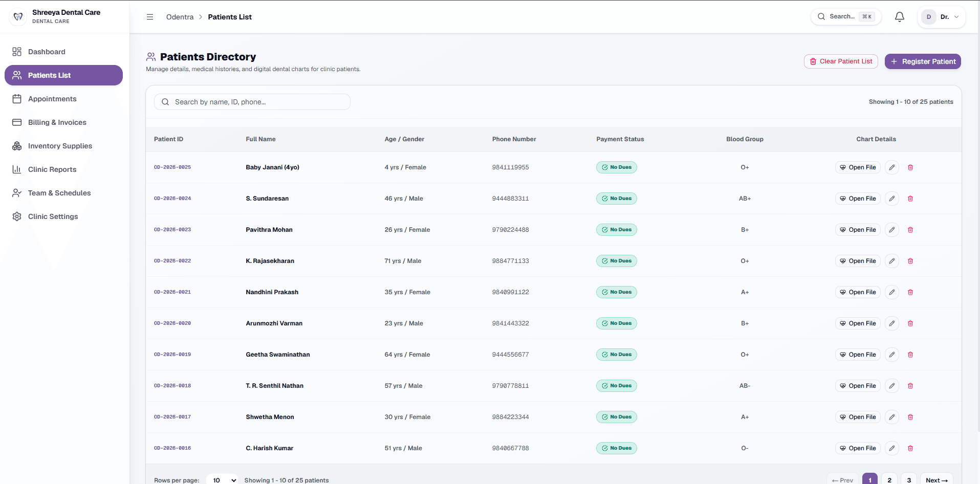Go to page 2 of patients
980x484 pixels.
click(889, 479)
